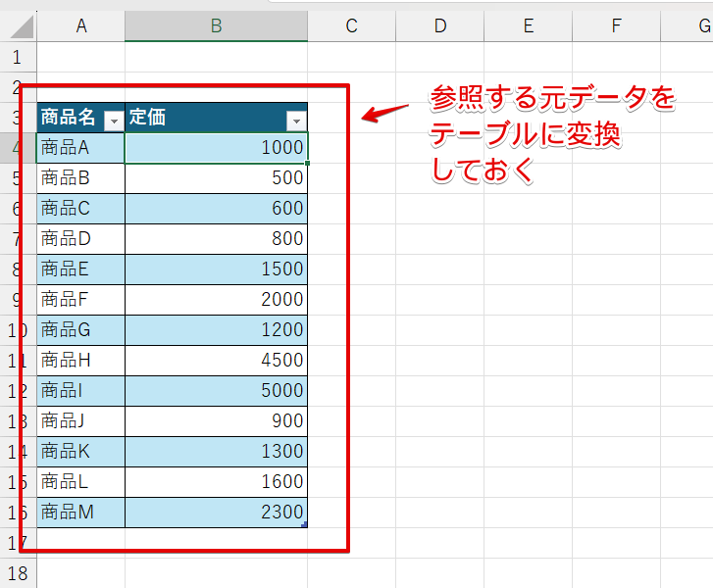This screenshot has width=713, height=588.
Task: Select column D header
Action: (439, 25)
